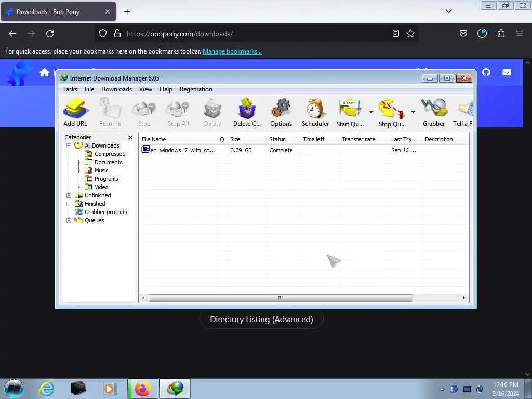The height and width of the screenshot is (399, 532).
Task: Close the Categories panel
Action: click(130, 137)
